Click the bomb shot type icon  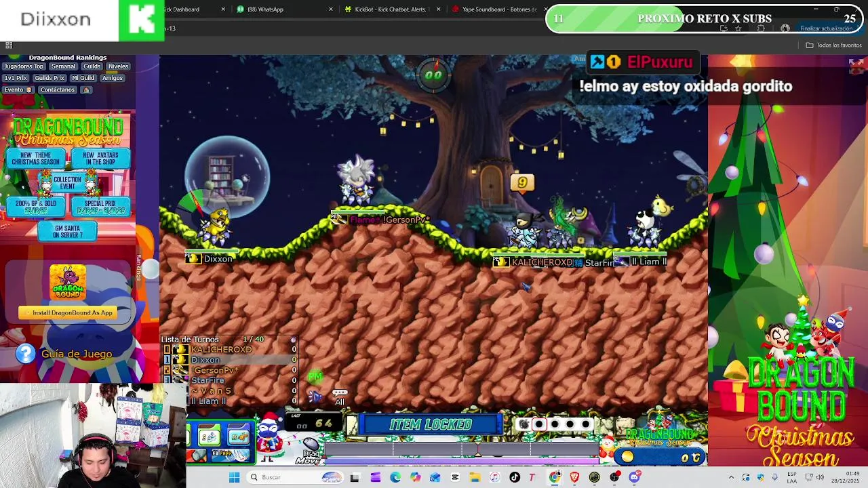pos(524,424)
